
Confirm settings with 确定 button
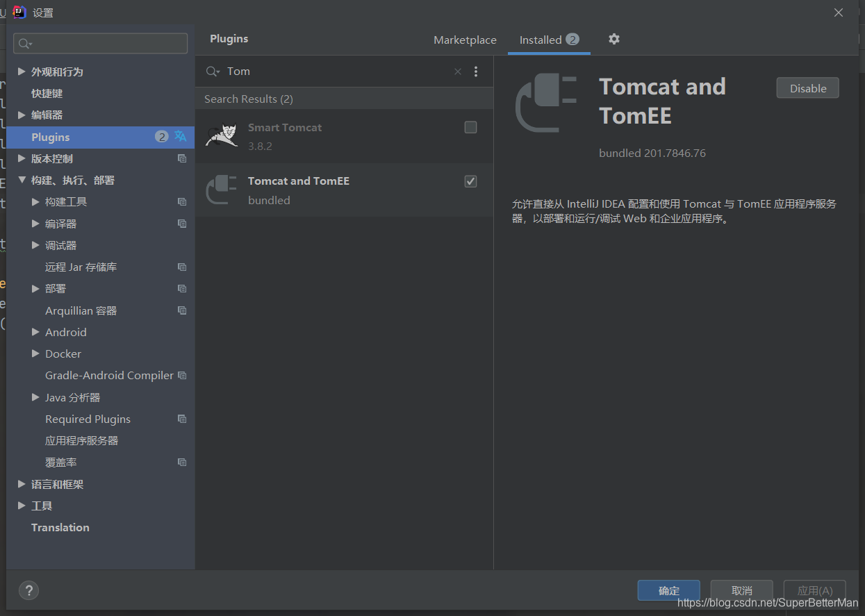(x=668, y=590)
